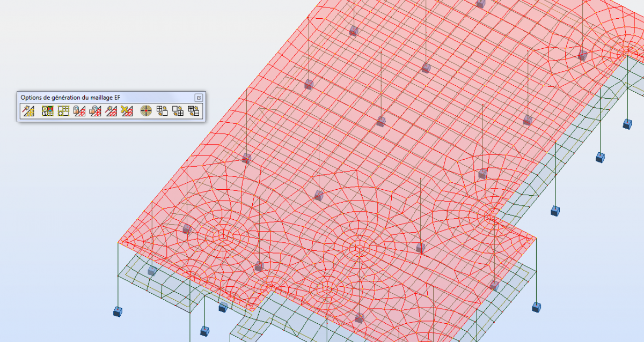Select local mesh generation wand with red grid
The width and height of the screenshot is (644, 342).
pos(111,111)
